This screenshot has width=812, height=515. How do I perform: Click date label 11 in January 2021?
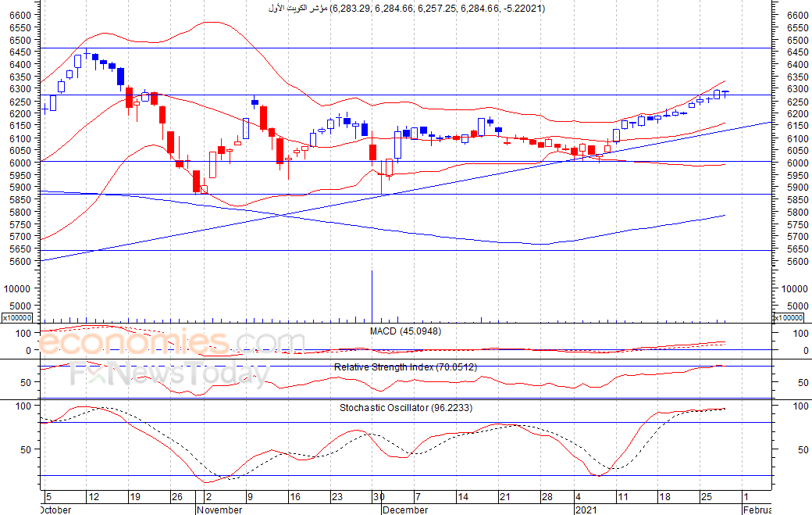[622, 497]
